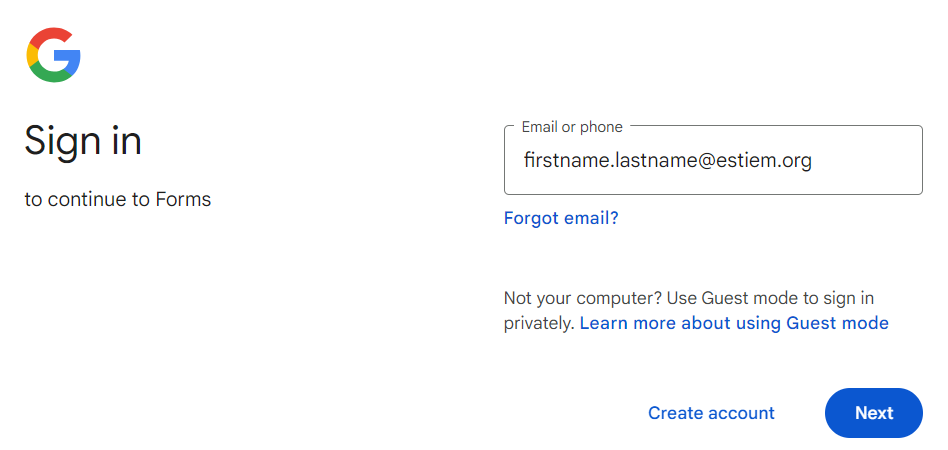Click 'Not your computer?' guest mode text

584,298
